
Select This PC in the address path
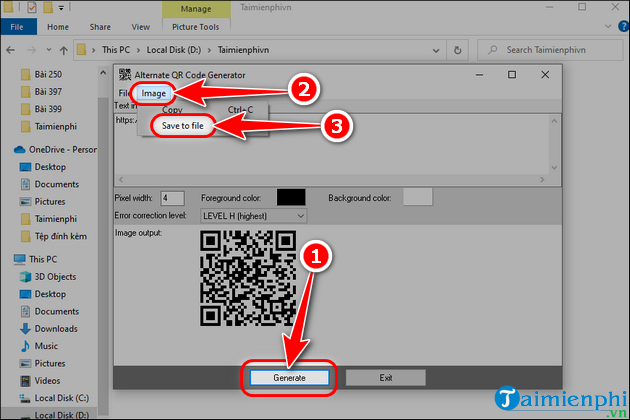[116, 50]
